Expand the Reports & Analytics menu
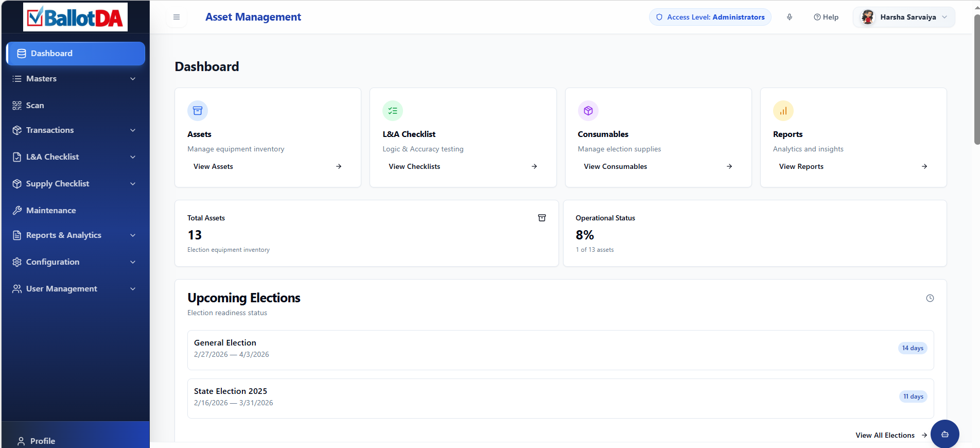 coord(75,235)
